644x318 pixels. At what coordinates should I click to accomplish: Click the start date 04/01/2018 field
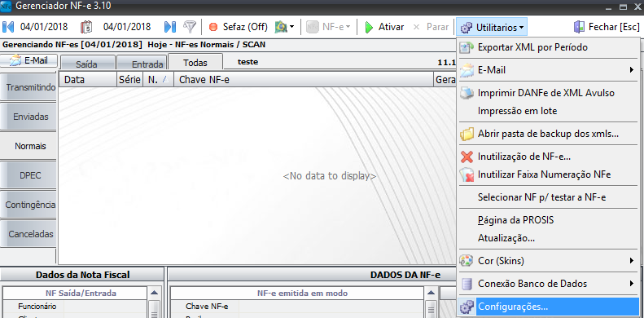pos(44,27)
